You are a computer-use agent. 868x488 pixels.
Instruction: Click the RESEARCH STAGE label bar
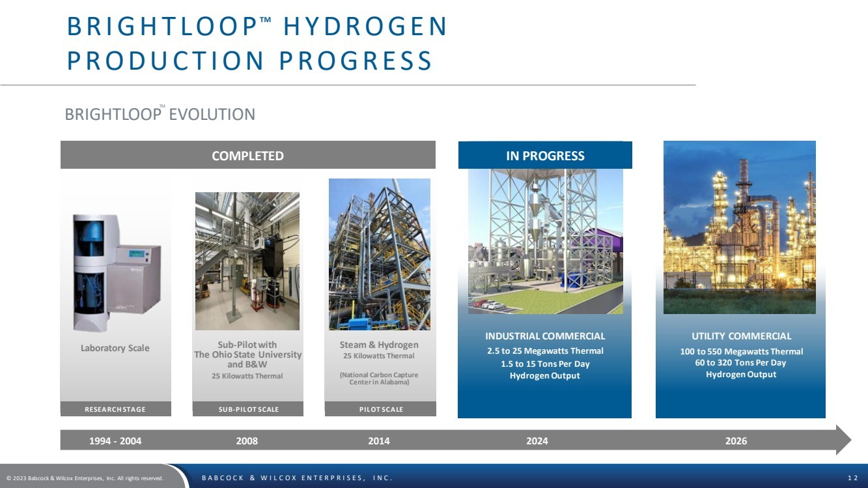pyautogui.click(x=116, y=409)
